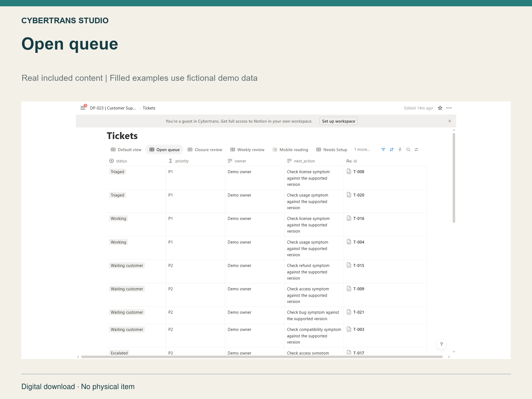Open the Mobile reading view tab
This screenshot has width=532, height=399.
(x=290, y=150)
